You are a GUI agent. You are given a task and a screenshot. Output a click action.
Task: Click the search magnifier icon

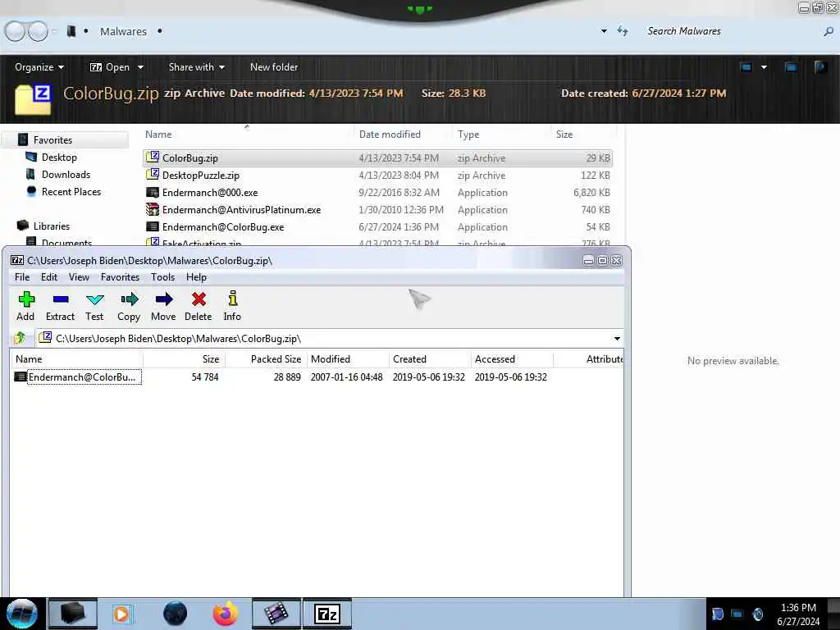[829, 32]
